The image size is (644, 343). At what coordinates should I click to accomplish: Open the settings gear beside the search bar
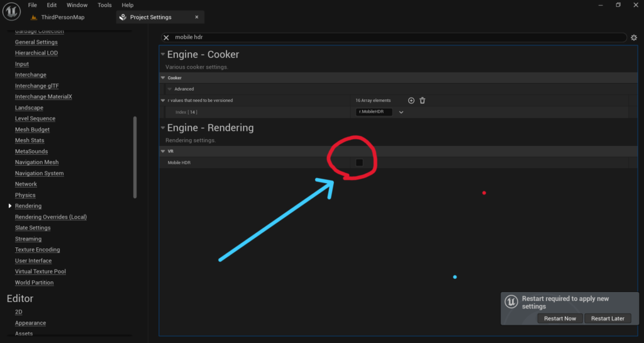click(x=634, y=37)
